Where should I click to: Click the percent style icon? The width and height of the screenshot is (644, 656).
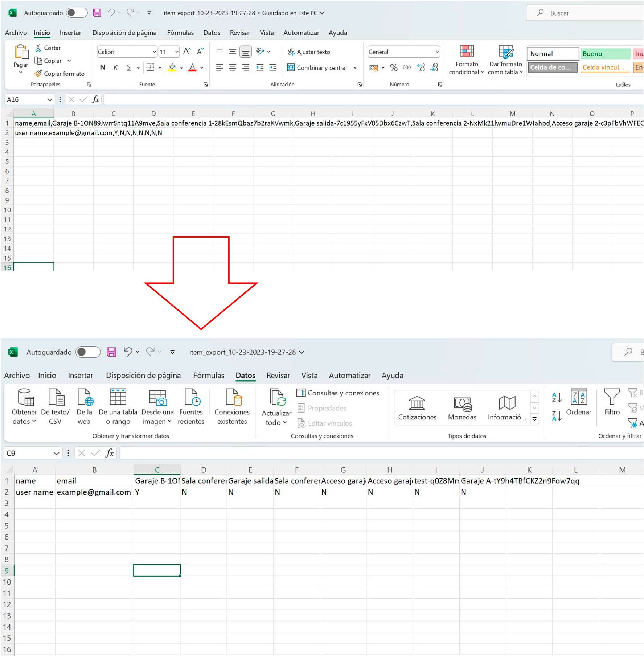394,67
